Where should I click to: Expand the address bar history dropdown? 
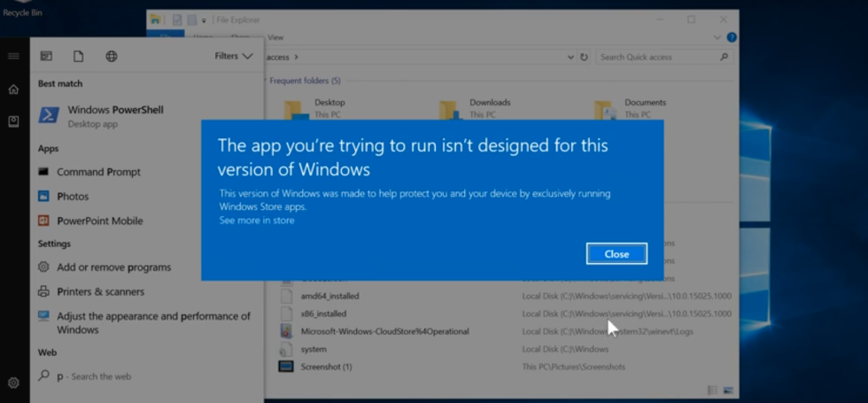click(571, 57)
